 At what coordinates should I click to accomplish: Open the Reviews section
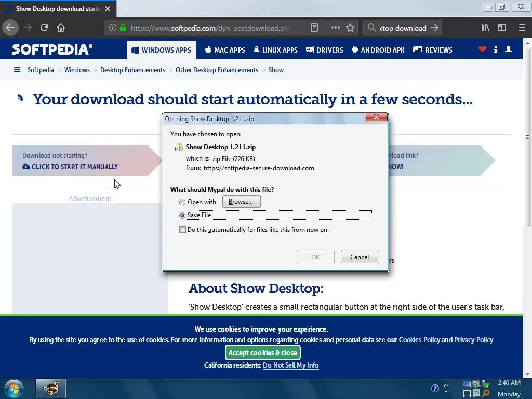pyautogui.click(x=433, y=50)
